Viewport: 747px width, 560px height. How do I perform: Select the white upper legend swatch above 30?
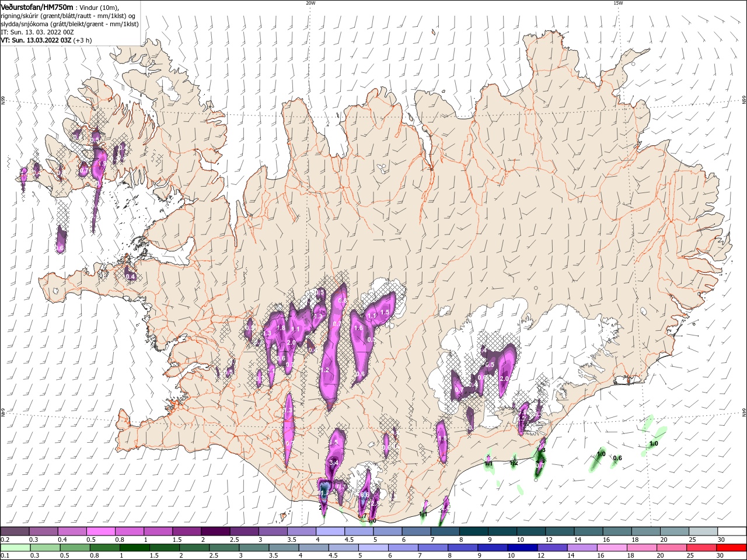732,531
